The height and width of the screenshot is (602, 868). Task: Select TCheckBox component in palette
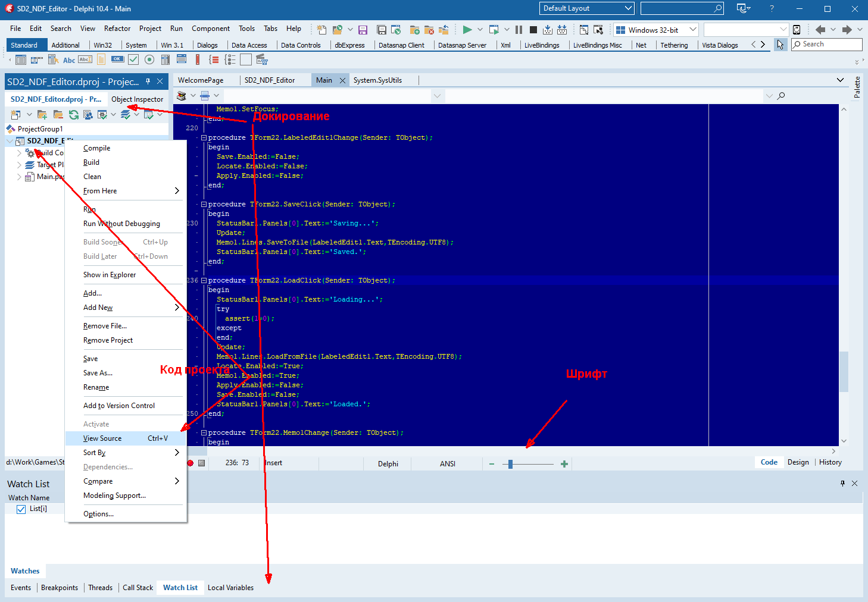tap(133, 59)
